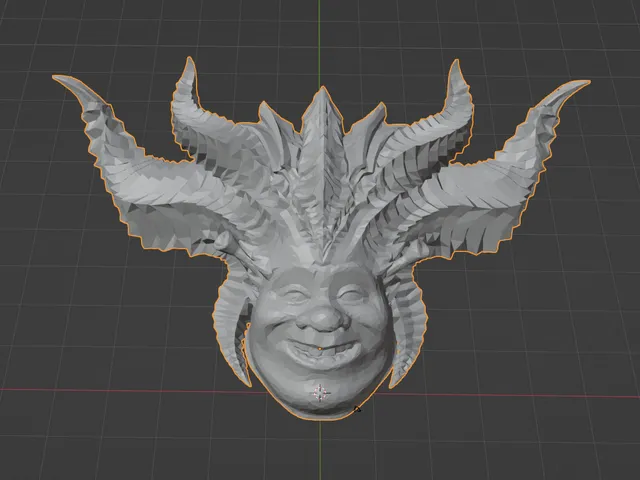Click the 3D cursor on the chin
Viewport: 640px width, 480px height.
tap(320, 393)
